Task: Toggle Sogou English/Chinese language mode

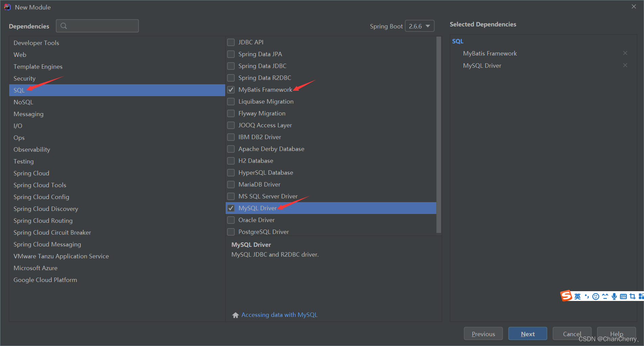Action: click(x=577, y=297)
